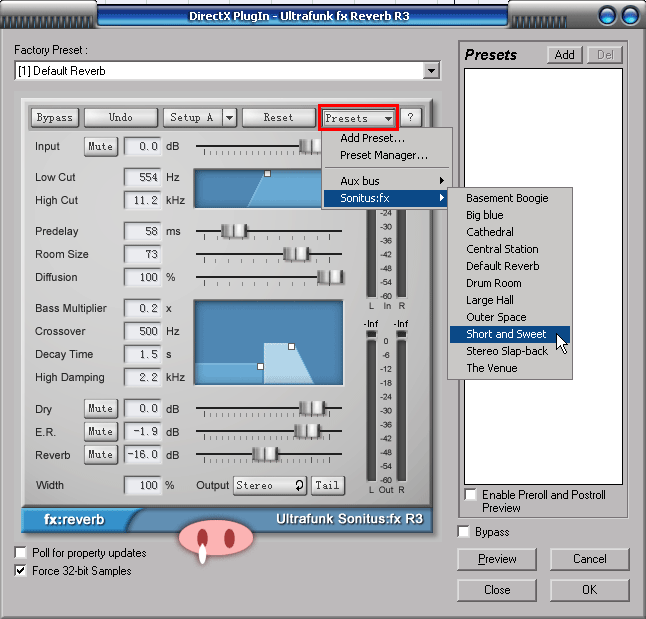Click the Dry level slider handle
646x619 pixels.
312,408
